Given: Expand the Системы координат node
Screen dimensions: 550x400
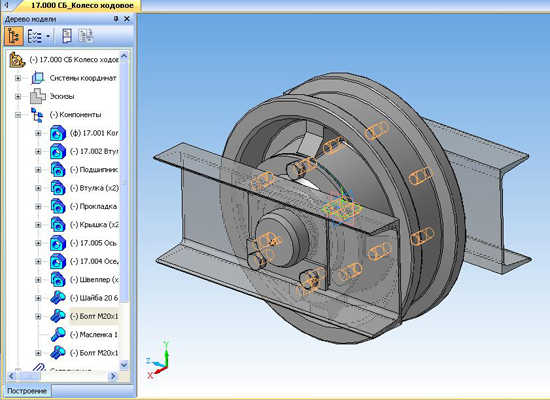Looking at the screenshot, I should (x=18, y=78).
